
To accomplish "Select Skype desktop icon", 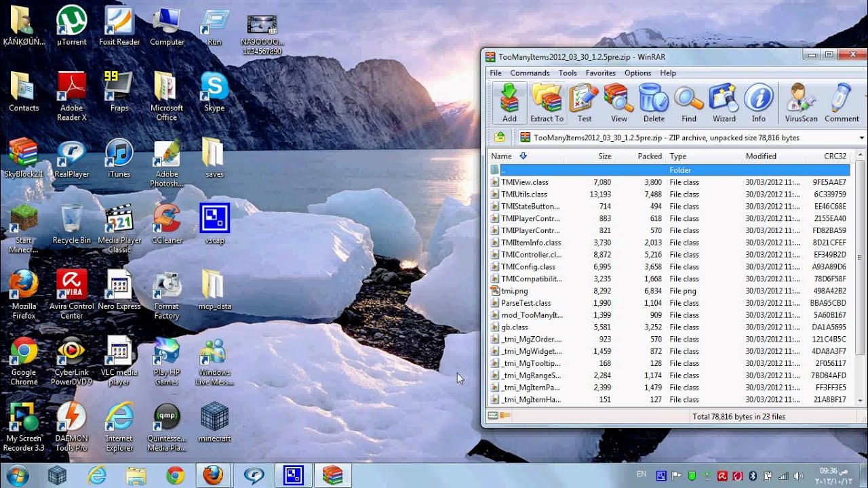I will tap(214, 92).
